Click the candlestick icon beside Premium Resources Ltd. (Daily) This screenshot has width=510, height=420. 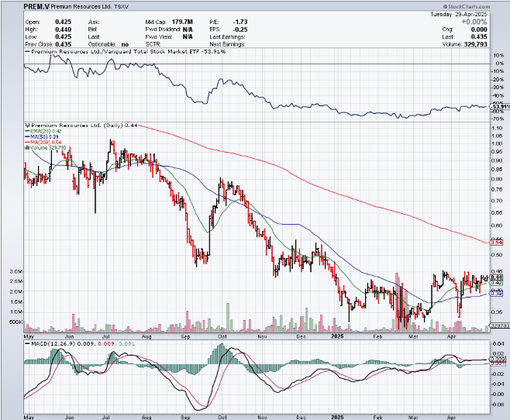(27, 126)
